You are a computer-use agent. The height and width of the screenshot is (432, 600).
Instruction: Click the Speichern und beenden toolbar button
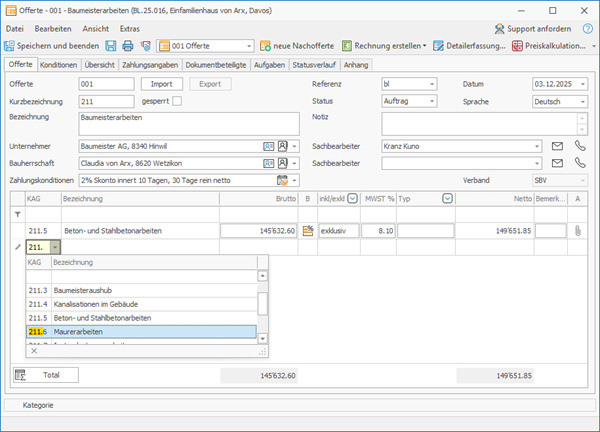(52, 46)
